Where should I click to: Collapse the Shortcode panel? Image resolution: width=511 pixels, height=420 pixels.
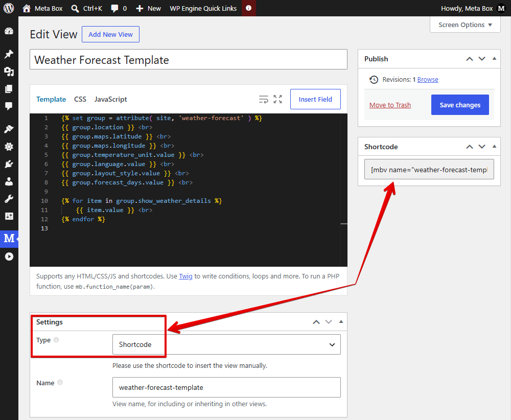coord(494,146)
